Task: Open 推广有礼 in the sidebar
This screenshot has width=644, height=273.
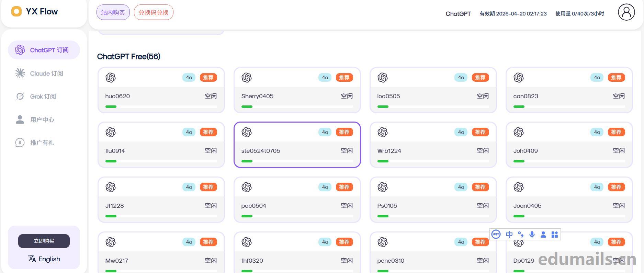Action: pyautogui.click(x=42, y=143)
